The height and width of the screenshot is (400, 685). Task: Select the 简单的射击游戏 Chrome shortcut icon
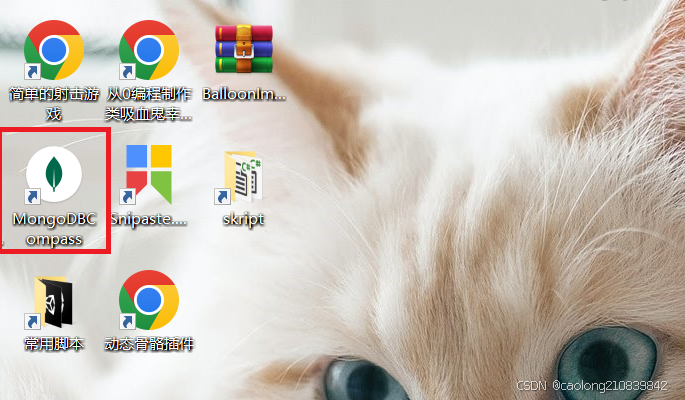53,50
